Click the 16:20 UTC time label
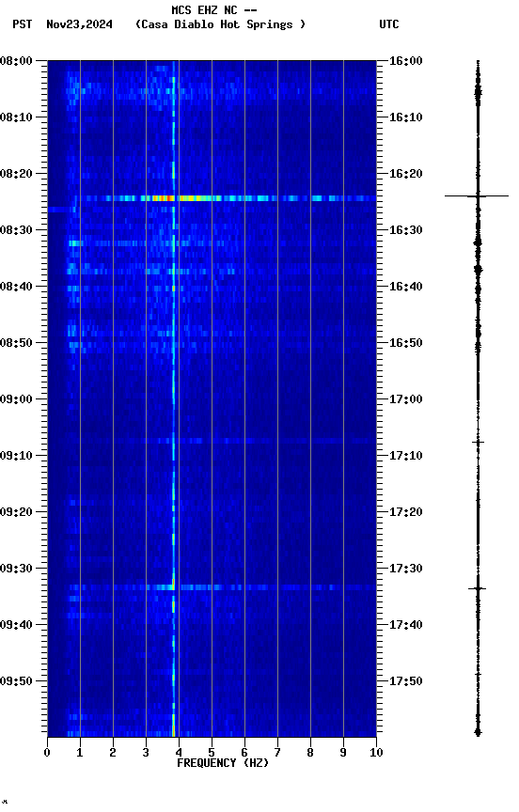Screen dimensions: 519x812 tap(405, 174)
